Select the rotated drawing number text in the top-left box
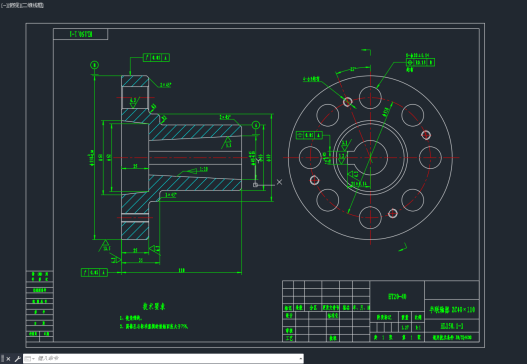527x364 pixels. 81,34
